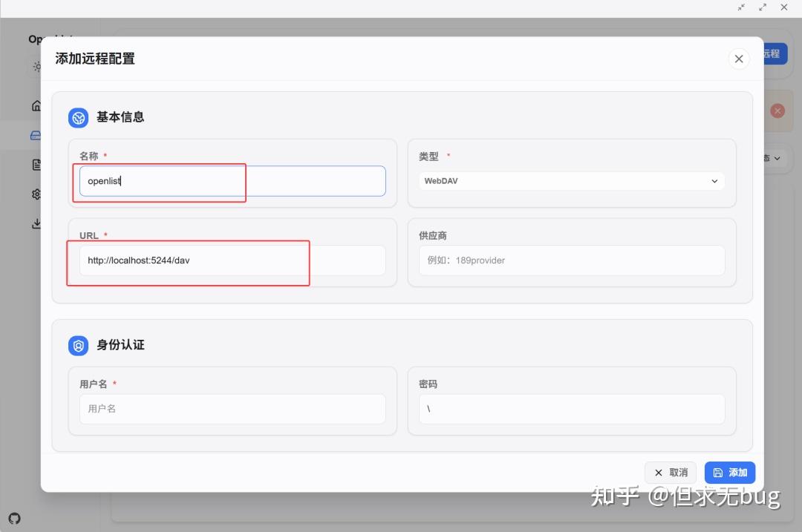Click the 名称 input containing openlist
The width and height of the screenshot is (802, 532).
(x=232, y=181)
